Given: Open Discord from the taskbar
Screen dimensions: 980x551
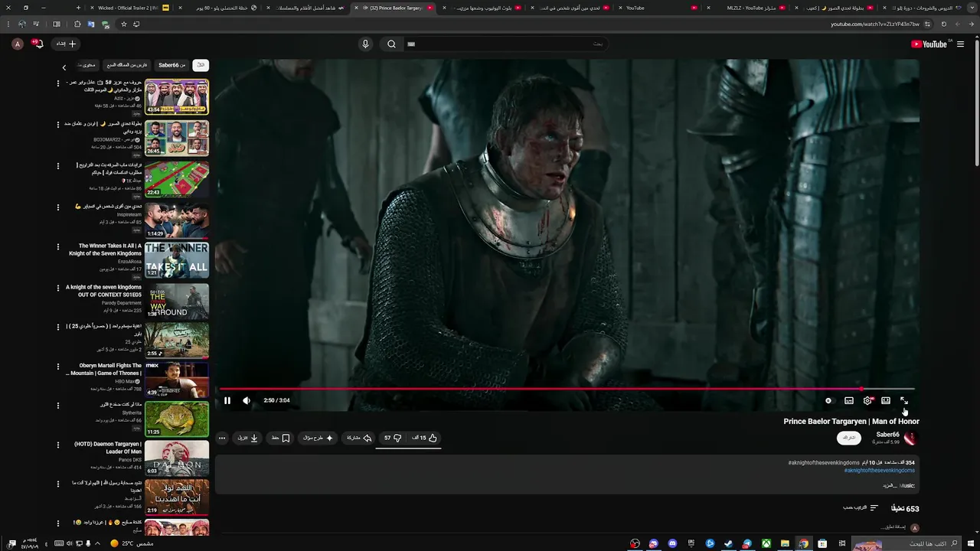Looking at the screenshot, I should pyautogui.click(x=672, y=543).
